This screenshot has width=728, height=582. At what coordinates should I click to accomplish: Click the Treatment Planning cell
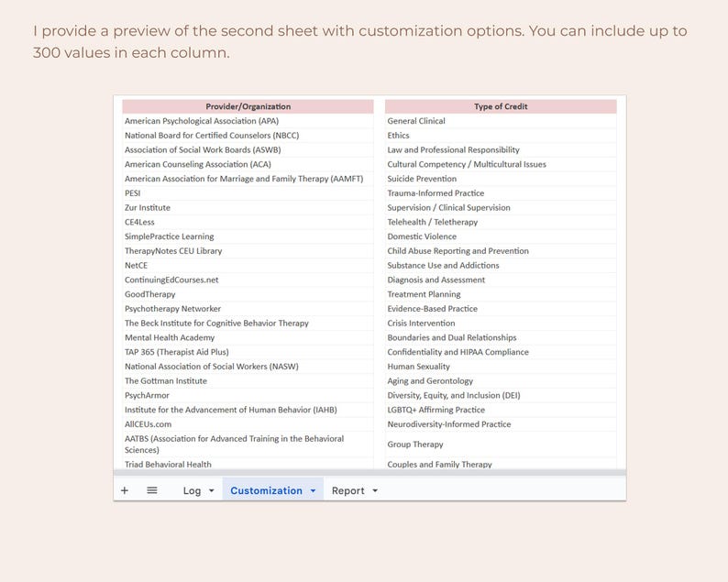pos(501,294)
